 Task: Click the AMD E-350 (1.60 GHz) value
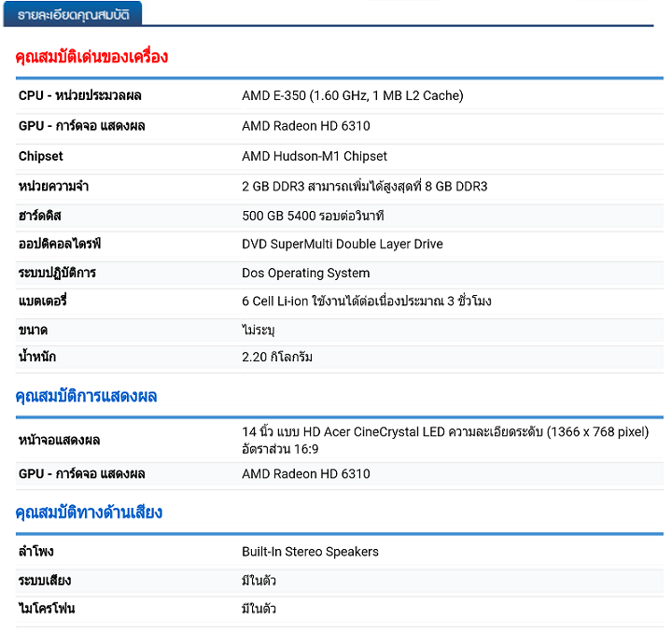(x=352, y=95)
